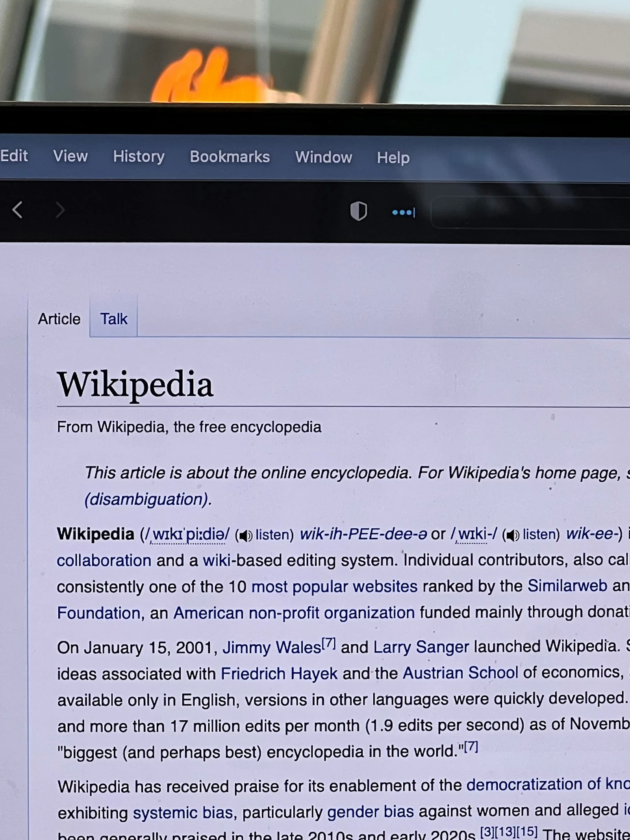Screen dimensions: 630x840
Task: Open the 'Foundation' link
Action: (x=99, y=613)
